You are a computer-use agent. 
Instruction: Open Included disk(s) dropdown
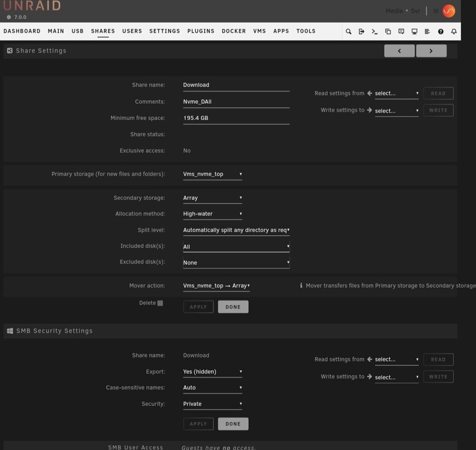coord(236,247)
